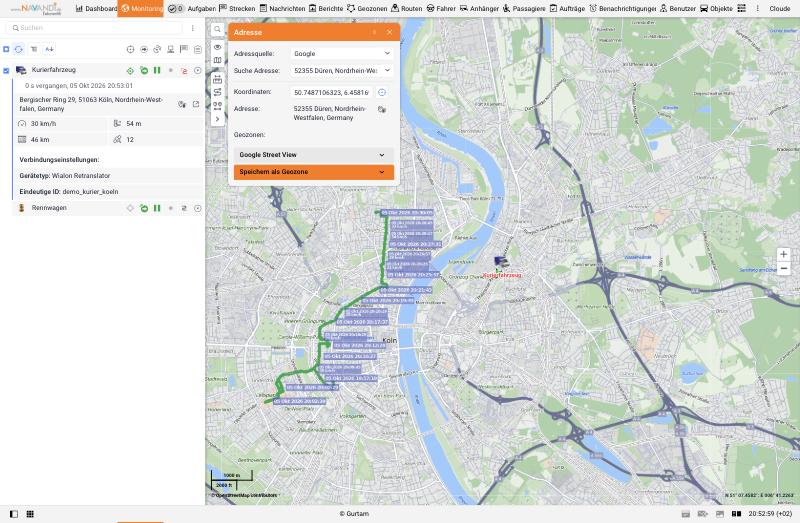Open the Adressquelle Google dropdown
The image size is (800, 523).
342,53
